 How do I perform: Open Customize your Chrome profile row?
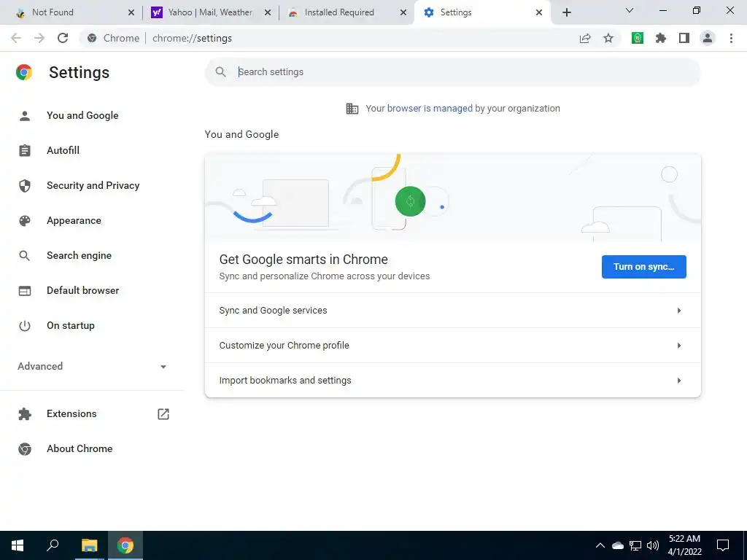tap(452, 345)
